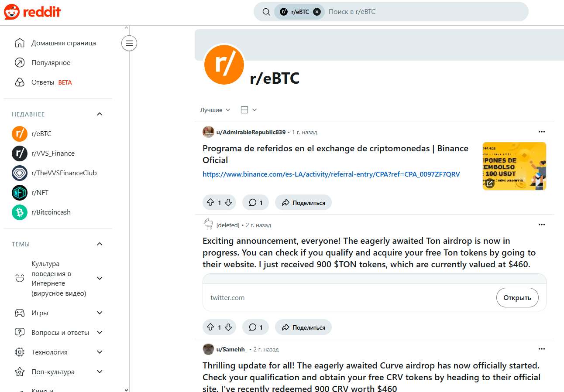Click the Reddit logo
Viewport: 564px width, 392px height.
[x=32, y=12]
